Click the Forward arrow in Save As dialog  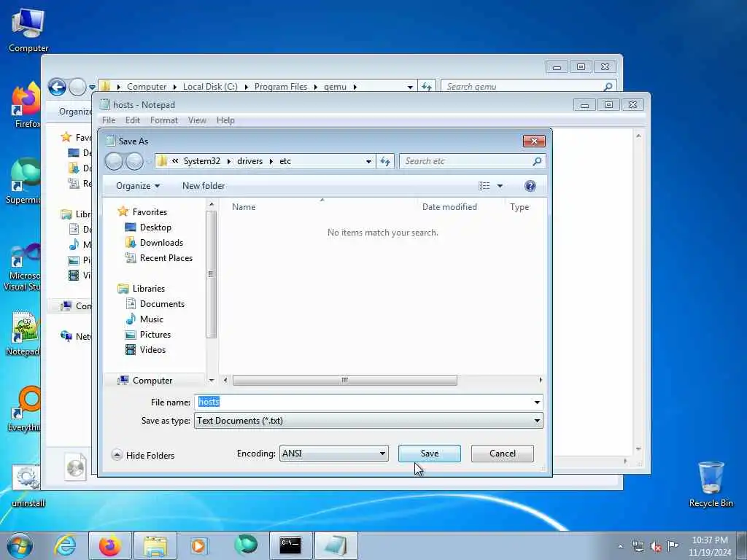pyautogui.click(x=134, y=161)
